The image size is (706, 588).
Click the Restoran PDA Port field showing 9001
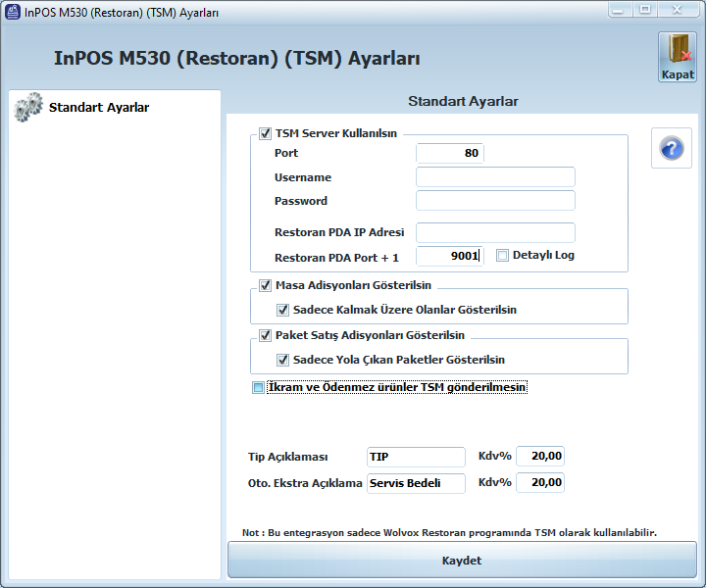click(450, 256)
